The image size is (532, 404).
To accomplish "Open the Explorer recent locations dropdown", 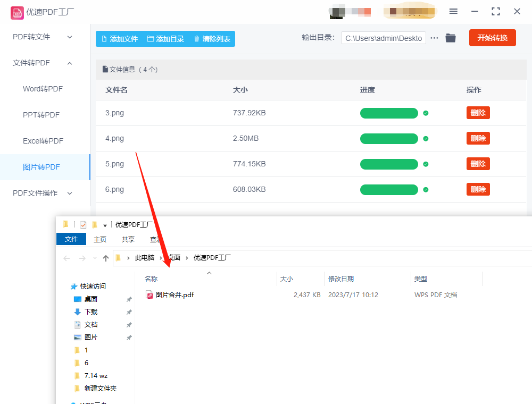I will point(95,258).
